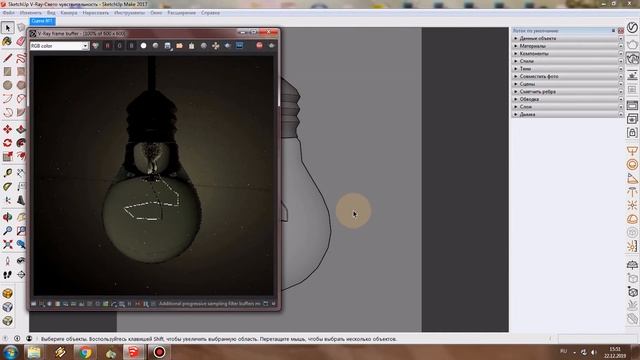This screenshot has height=360, width=640.
Task: Pick the Orbit tool
Action: pyautogui.click(x=7, y=217)
